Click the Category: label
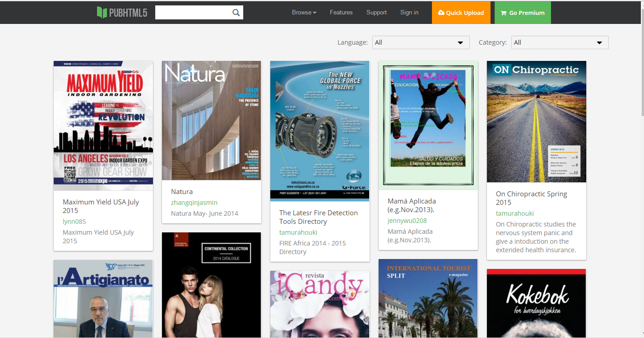The image size is (644, 338). [x=493, y=42]
